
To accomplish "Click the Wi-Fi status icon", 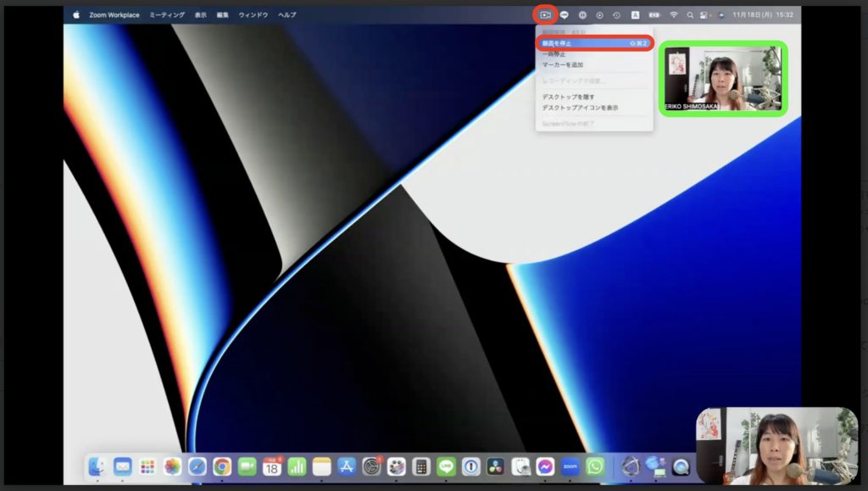I will point(674,14).
